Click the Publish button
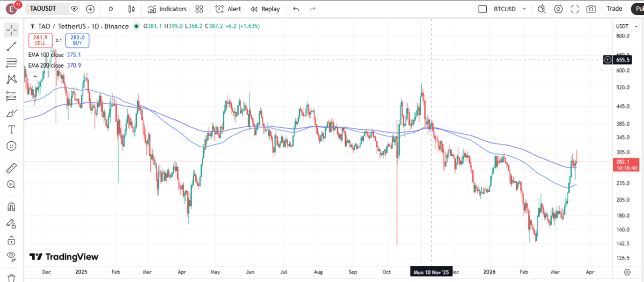Viewport: 644px width, 282px height. (638, 9)
